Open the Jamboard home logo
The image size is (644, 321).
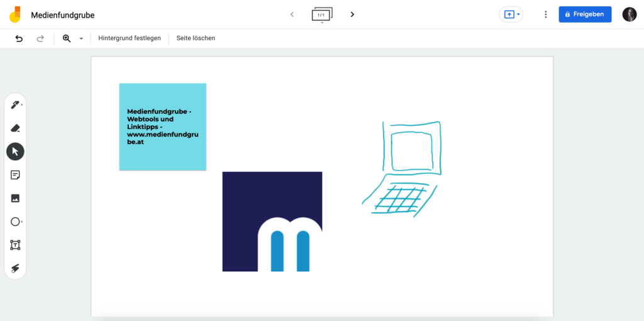click(15, 15)
